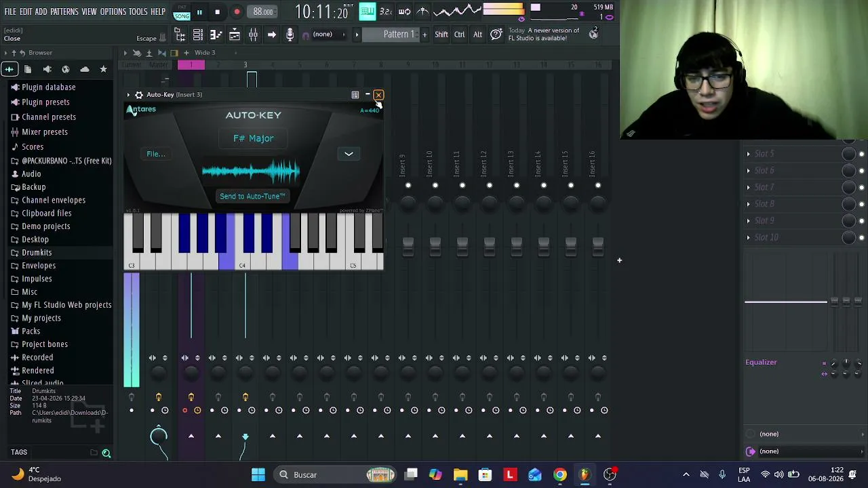Open File Explorer from the taskbar
868x488 pixels.
460,475
